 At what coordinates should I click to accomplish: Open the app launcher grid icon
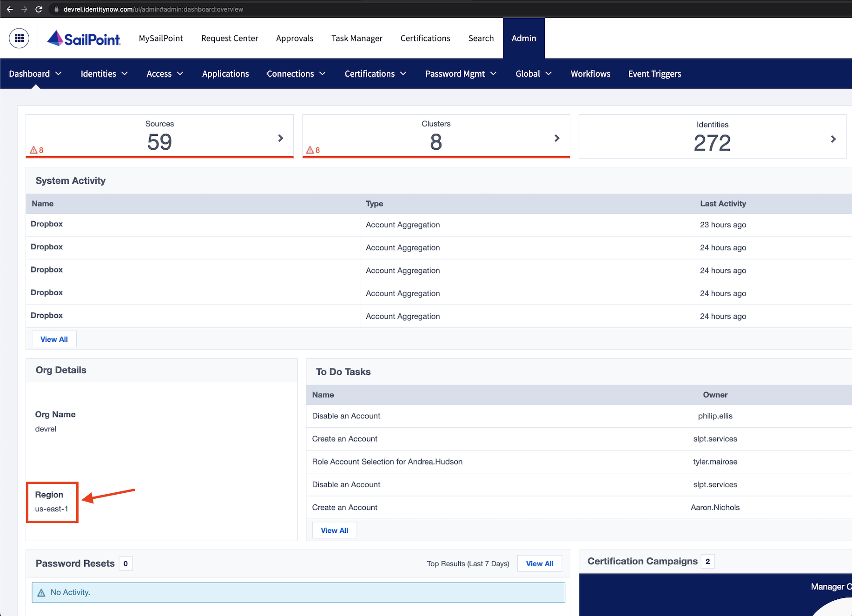coord(19,38)
